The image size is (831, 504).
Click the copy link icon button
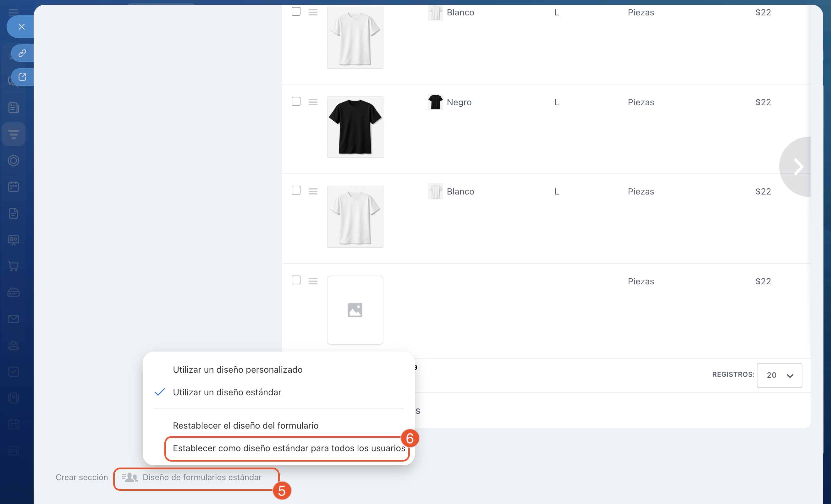click(22, 53)
